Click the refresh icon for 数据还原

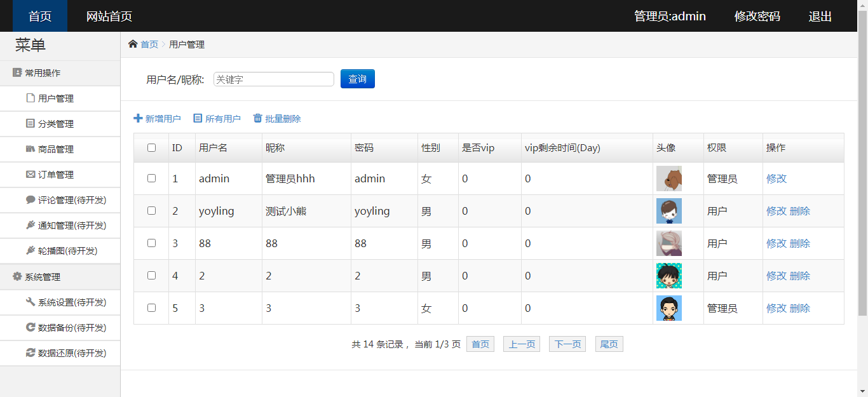coord(31,353)
